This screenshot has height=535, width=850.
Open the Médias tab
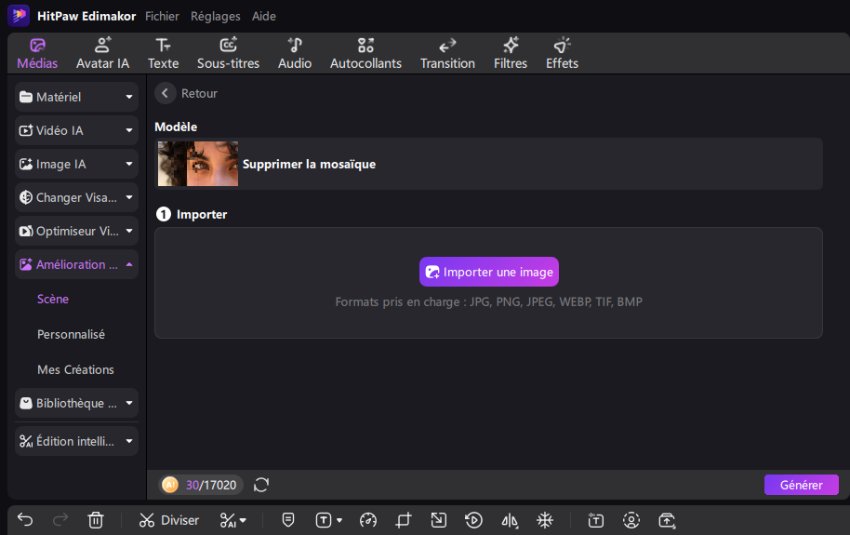(x=37, y=54)
